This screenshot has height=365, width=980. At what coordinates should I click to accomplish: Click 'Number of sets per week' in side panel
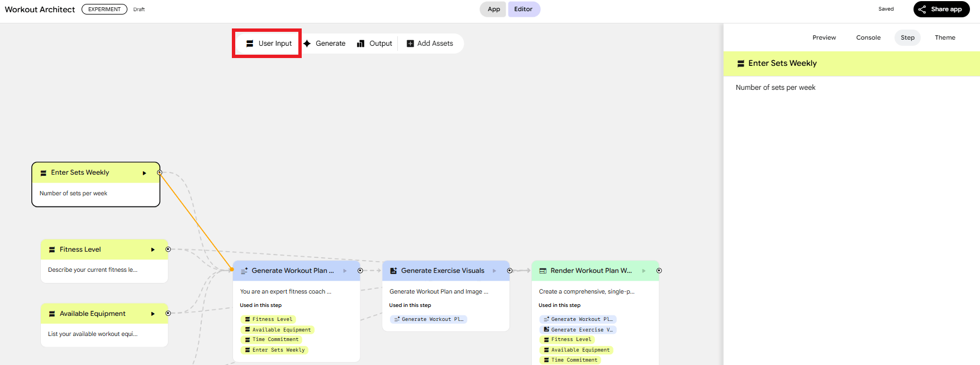[776, 88]
